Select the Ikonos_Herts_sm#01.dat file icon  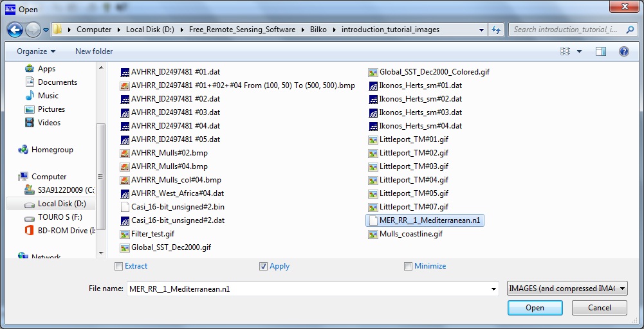(373, 85)
